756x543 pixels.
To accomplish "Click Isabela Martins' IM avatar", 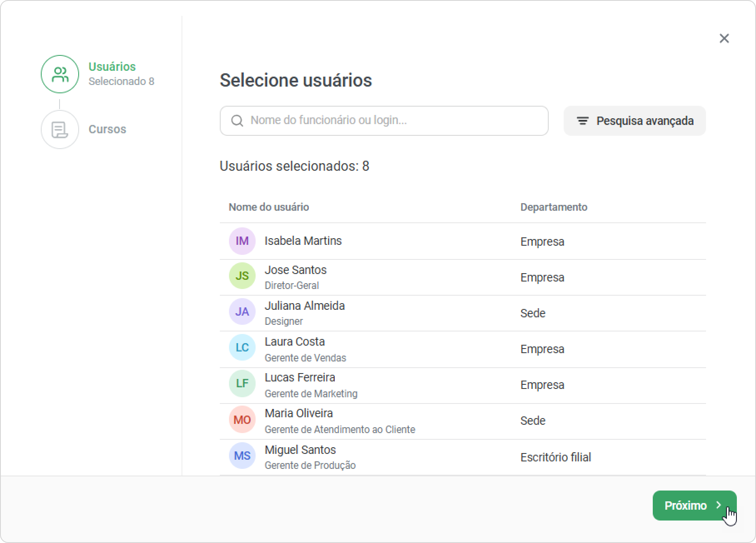I will (242, 241).
